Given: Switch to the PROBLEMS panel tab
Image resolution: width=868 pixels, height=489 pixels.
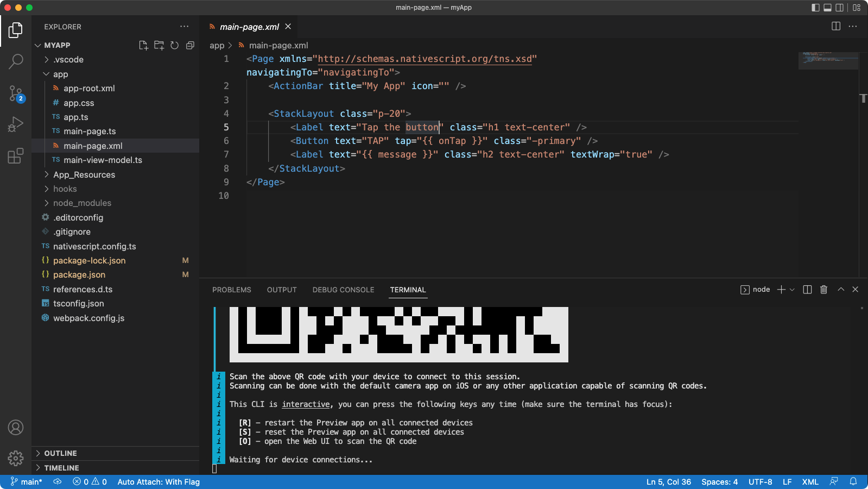Looking at the screenshot, I should (232, 290).
